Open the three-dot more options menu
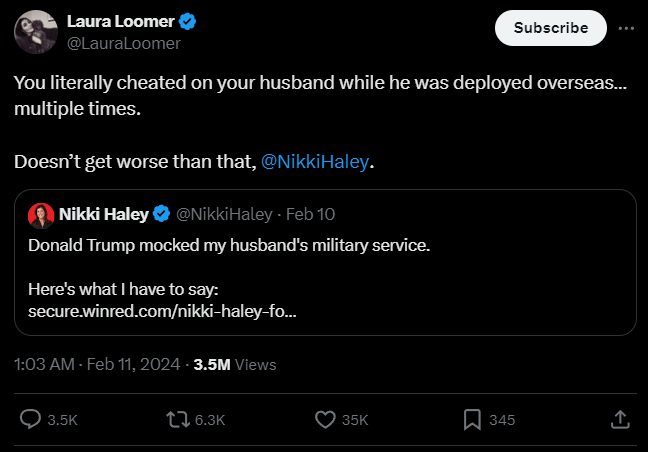 627,28
